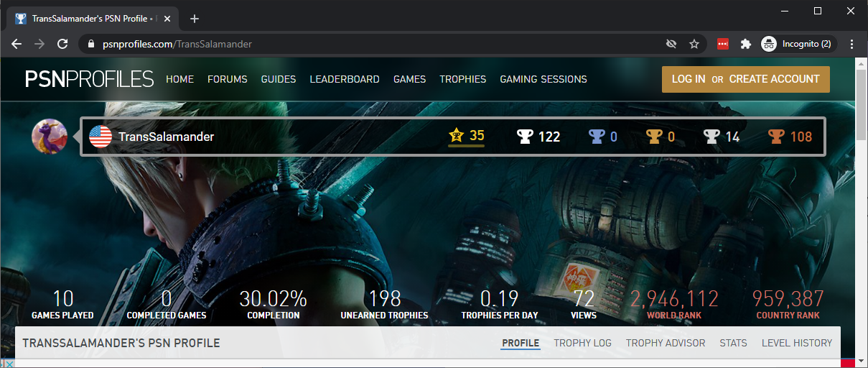Open the GAMES nav link
This screenshot has height=368, width=868.
[409, 79]
